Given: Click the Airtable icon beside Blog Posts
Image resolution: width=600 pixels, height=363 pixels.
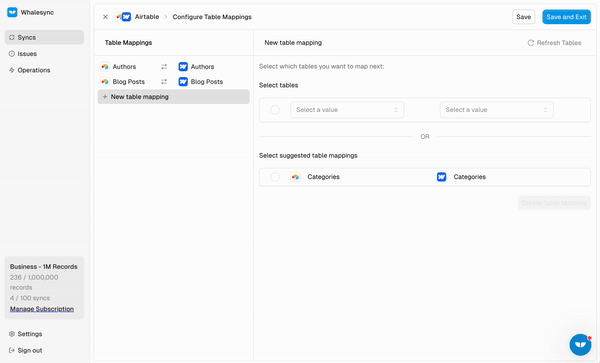Looking at the screenshot, I should click(x=105, y=82).
